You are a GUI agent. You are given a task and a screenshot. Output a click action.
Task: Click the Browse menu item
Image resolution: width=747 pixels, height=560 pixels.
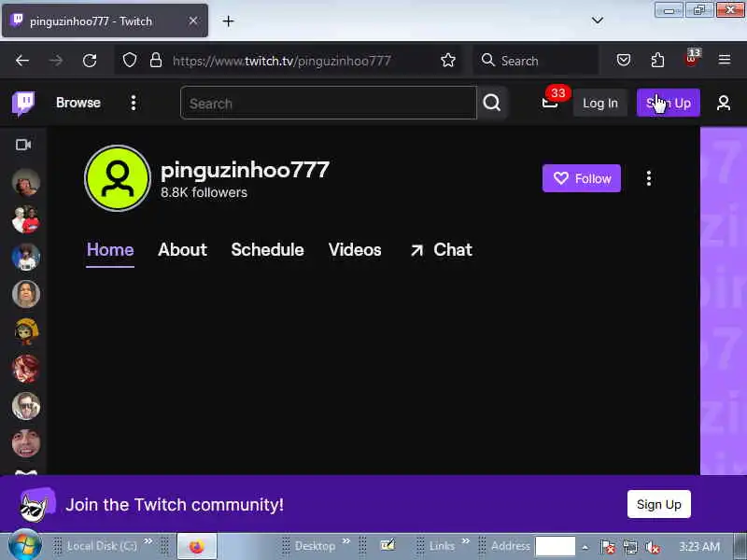78,103
